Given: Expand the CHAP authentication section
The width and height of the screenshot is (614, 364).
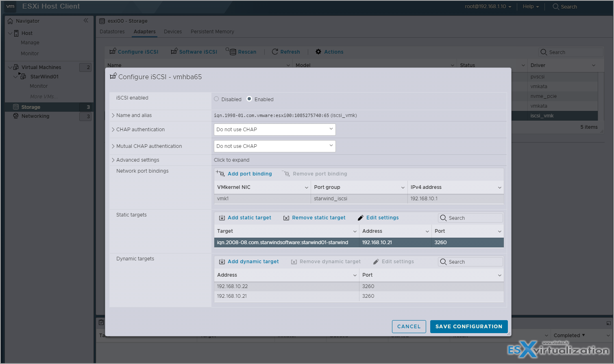Looking at the screenshot, I should (x=113, y=130).
